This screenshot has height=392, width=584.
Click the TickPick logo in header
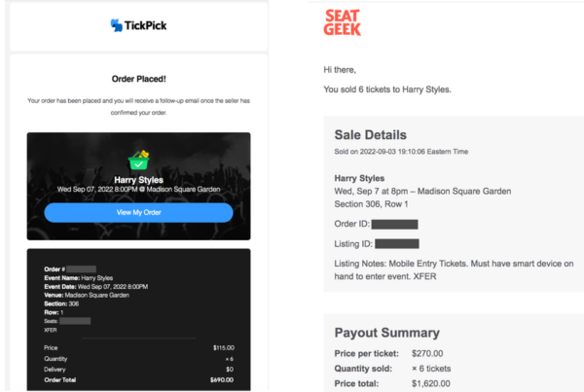click(136, 26)
